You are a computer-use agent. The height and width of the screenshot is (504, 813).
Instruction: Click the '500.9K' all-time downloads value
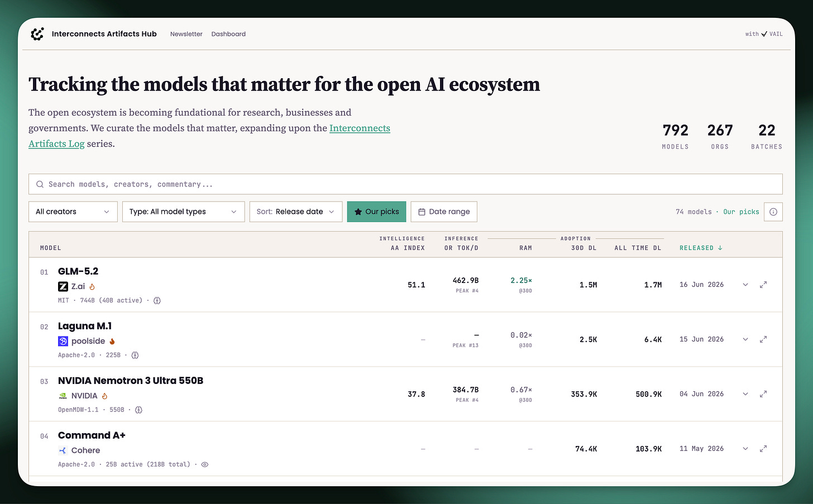click(649, 394)
